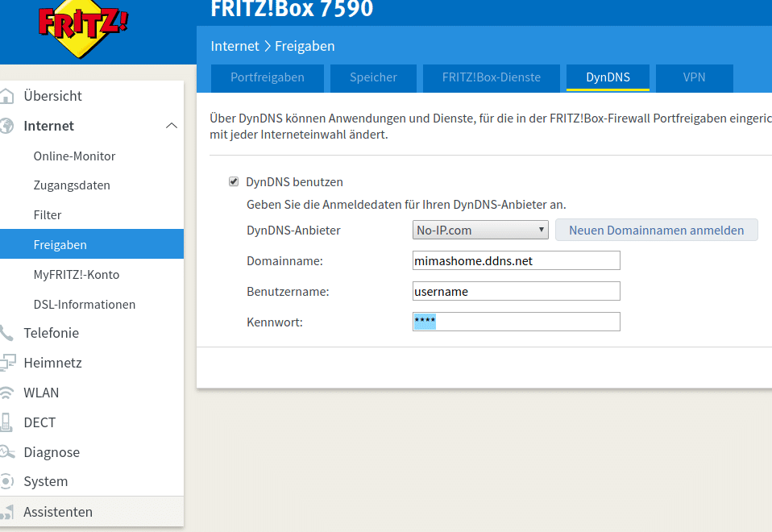Click the WLAN wifi icon
The width and height of the screenshot is (772, 532).
(6, 393)
